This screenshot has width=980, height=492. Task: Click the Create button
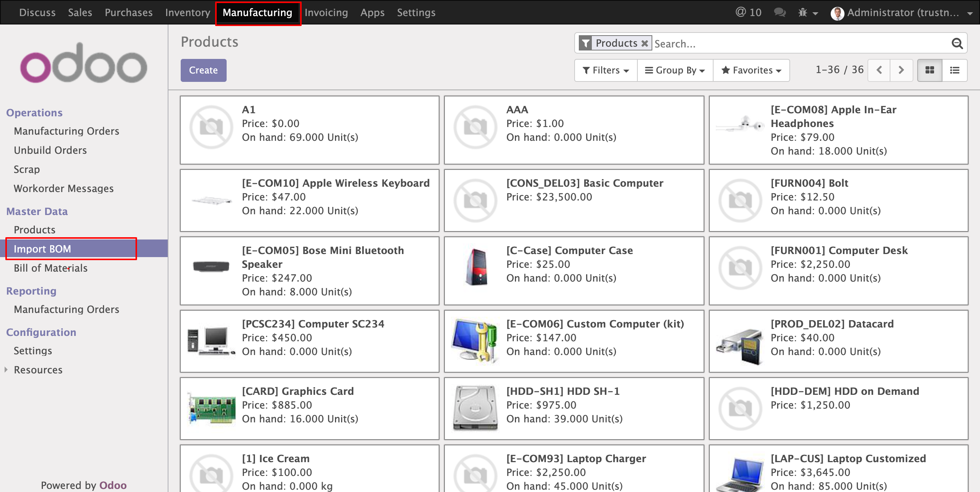[203, 70]
